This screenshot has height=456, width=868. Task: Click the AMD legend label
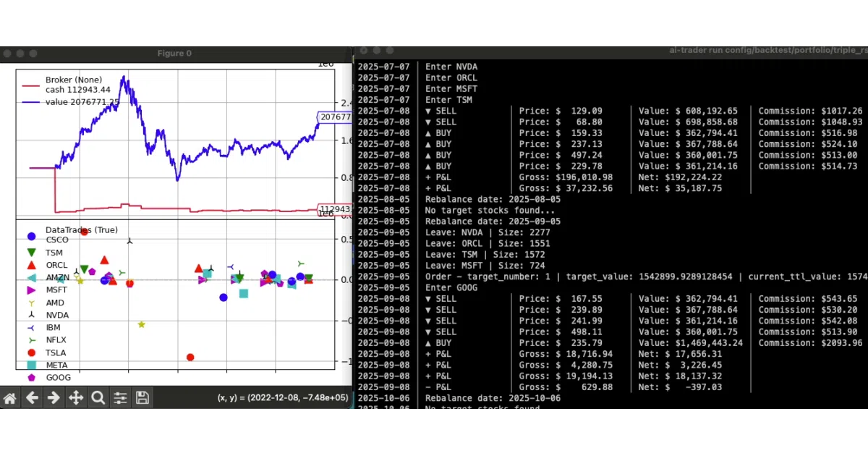point(55,303)
